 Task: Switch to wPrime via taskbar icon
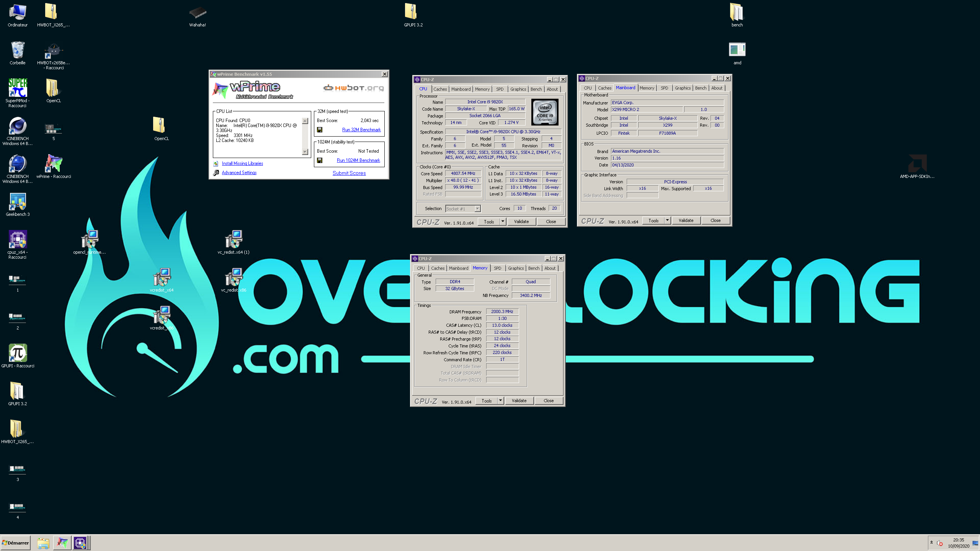[62, 543]
